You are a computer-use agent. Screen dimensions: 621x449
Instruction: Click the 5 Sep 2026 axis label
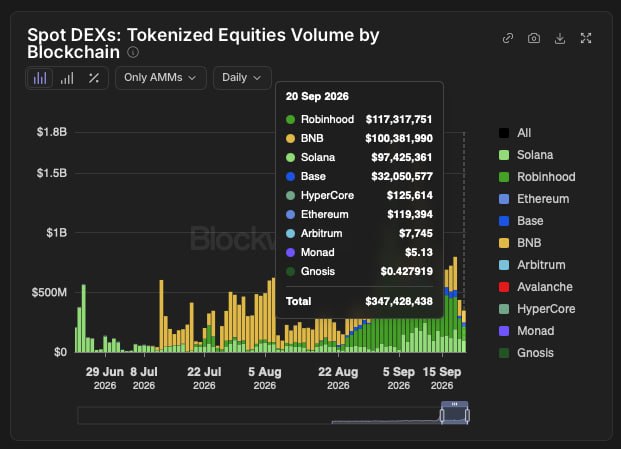[x=398, y=378]
